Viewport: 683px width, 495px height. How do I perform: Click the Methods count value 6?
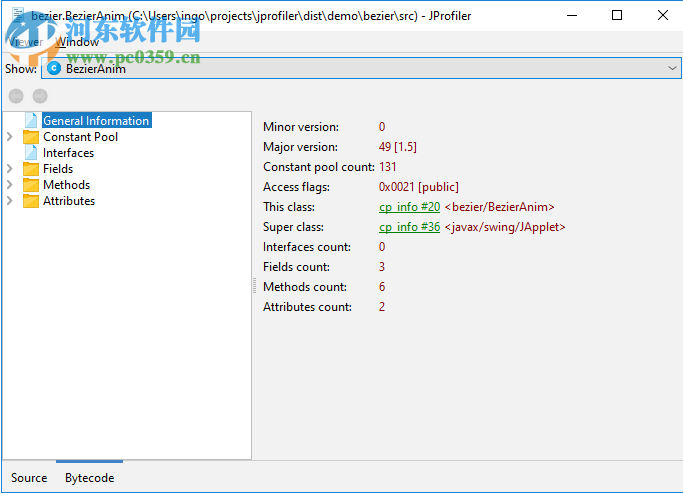pyautogui.click(x=382, y=287)
